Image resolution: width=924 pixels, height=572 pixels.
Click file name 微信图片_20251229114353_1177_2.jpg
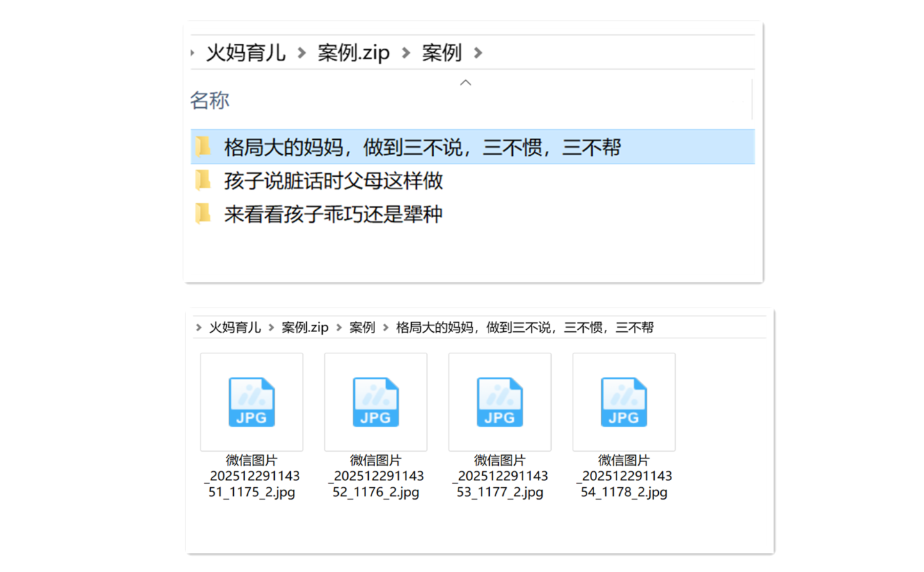coord(500,476)
